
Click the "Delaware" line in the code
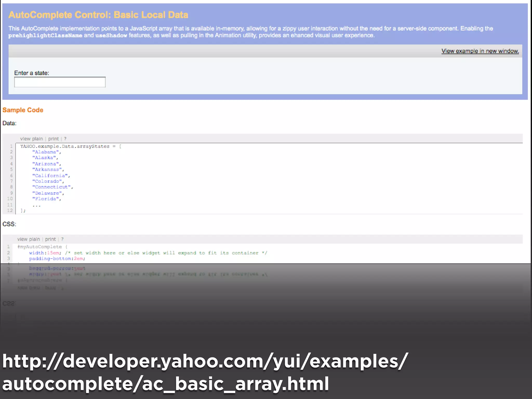48,193
